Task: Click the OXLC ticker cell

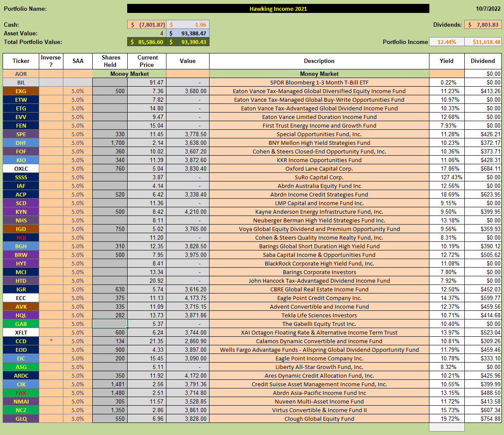Action: [x=21, y=169]
